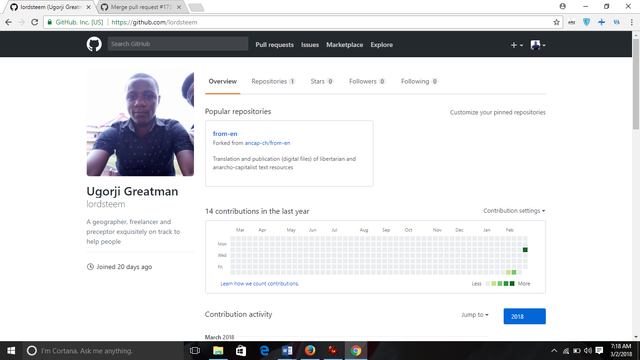Click the battery icon in system tray
The image size is (640, 360).
click(x=577, y=351)
